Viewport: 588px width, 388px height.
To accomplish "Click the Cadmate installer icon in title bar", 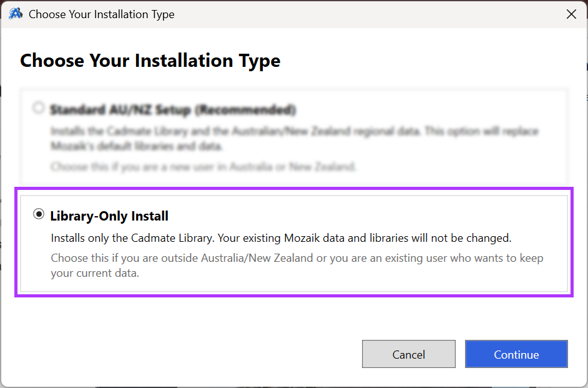I will pos(15,13).
